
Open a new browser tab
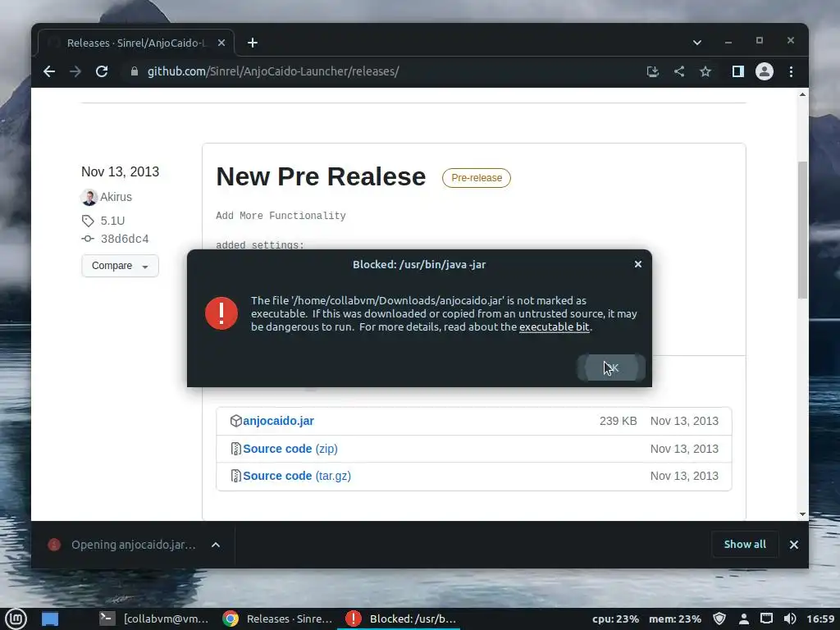click(253, 43)
